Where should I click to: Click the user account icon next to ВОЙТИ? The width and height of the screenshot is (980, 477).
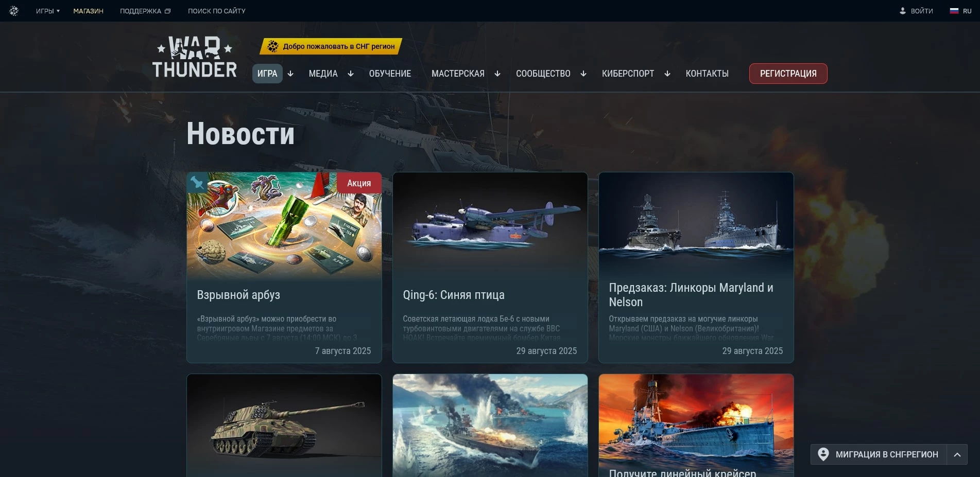click(x=902, y=10)
